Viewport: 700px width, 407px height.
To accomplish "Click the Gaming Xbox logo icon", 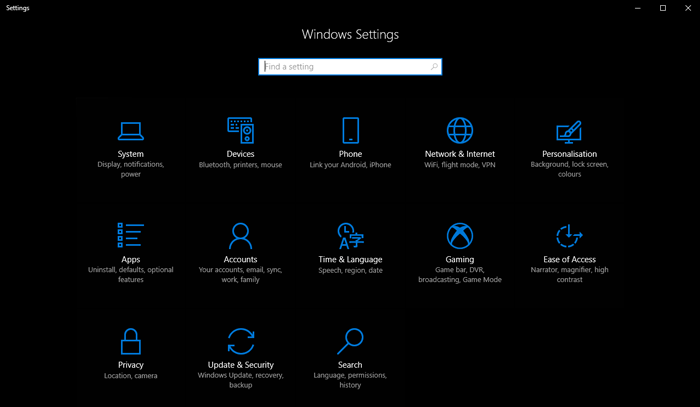I will [x=460, y=236].
